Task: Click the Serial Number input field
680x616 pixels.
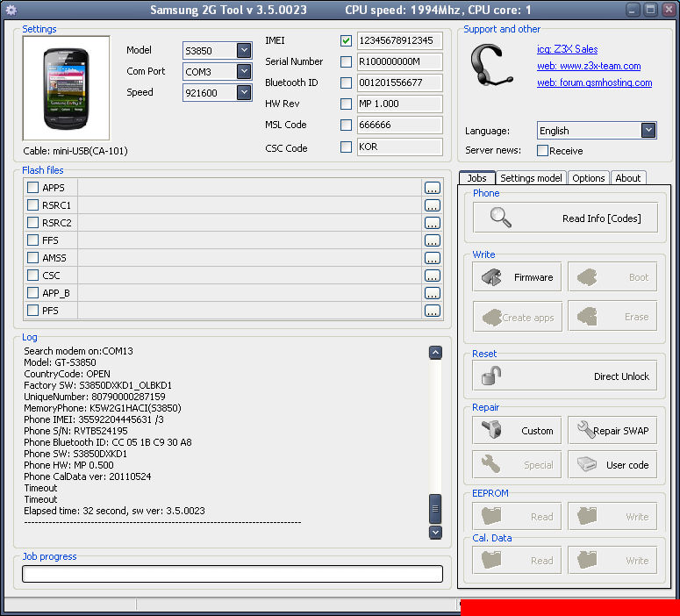Action: 399,61
